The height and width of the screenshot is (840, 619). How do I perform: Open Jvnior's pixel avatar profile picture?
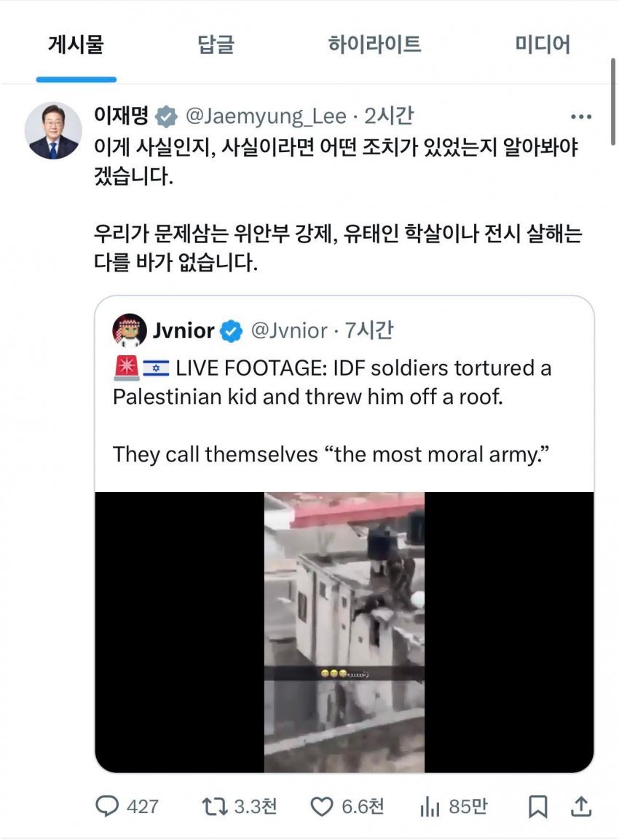(x=128, y=331)
